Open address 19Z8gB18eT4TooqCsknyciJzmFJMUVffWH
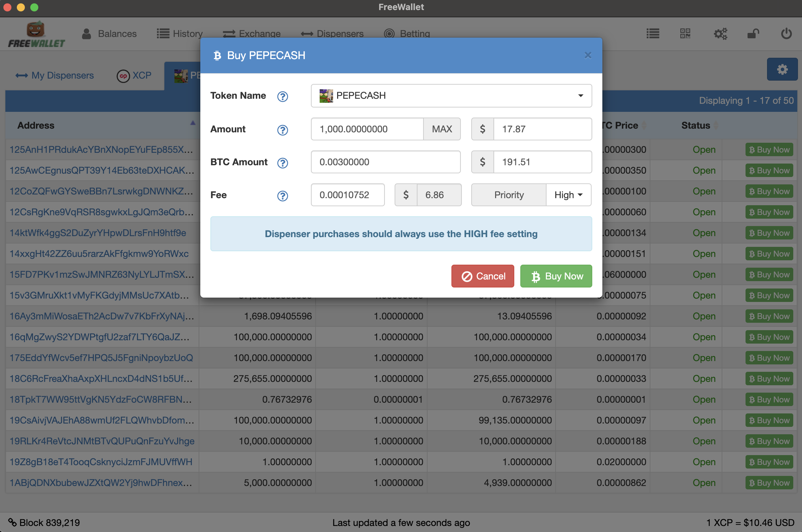This screenshot has height=532, width=802. pyautogui.click(x=101, y=462)
